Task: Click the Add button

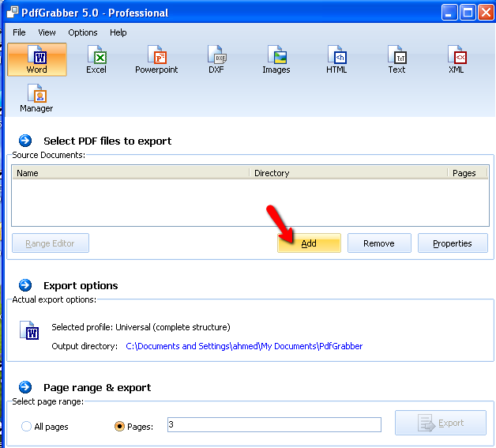Action: [309, 243]
